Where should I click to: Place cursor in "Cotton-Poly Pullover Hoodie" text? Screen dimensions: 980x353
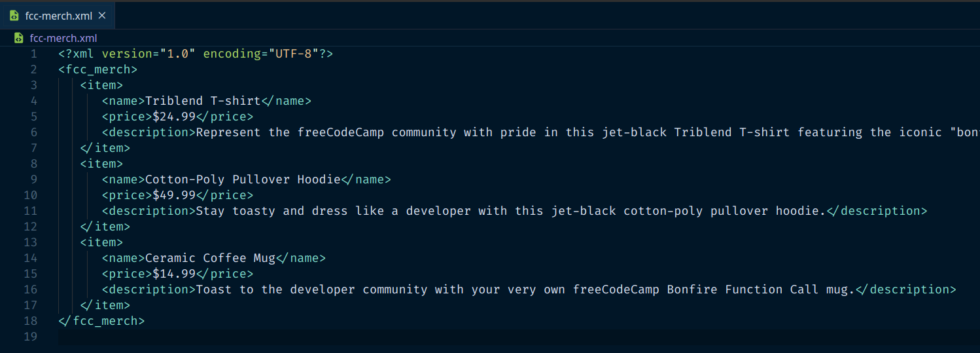coord(243,179)
